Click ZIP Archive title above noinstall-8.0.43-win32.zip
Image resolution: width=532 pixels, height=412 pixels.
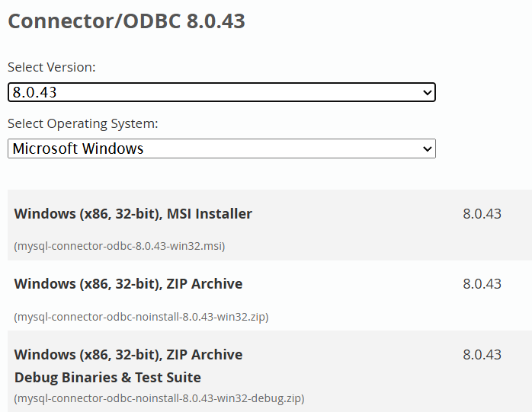point(128,284)
